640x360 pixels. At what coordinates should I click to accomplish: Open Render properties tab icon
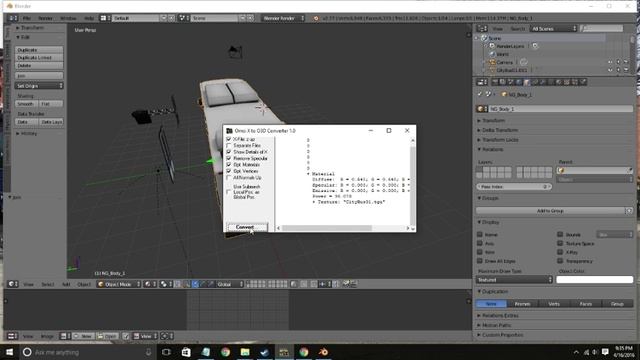(495, 82)
